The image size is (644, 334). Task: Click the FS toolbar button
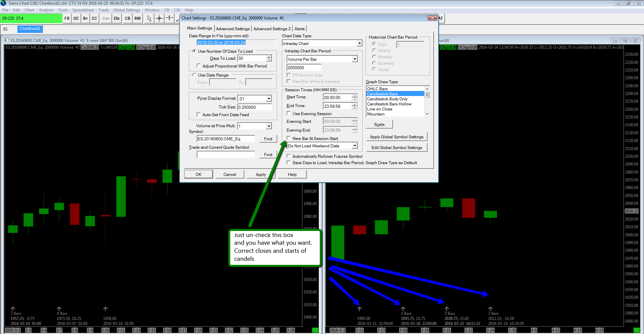(x=67, y=18)
